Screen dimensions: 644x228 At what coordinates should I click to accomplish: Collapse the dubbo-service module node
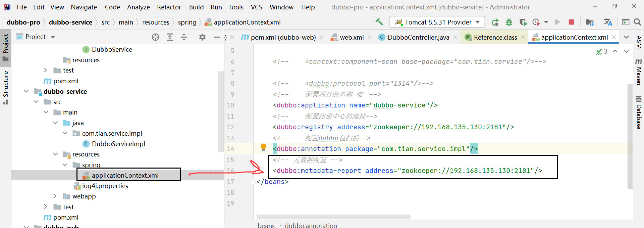point(26,91)
